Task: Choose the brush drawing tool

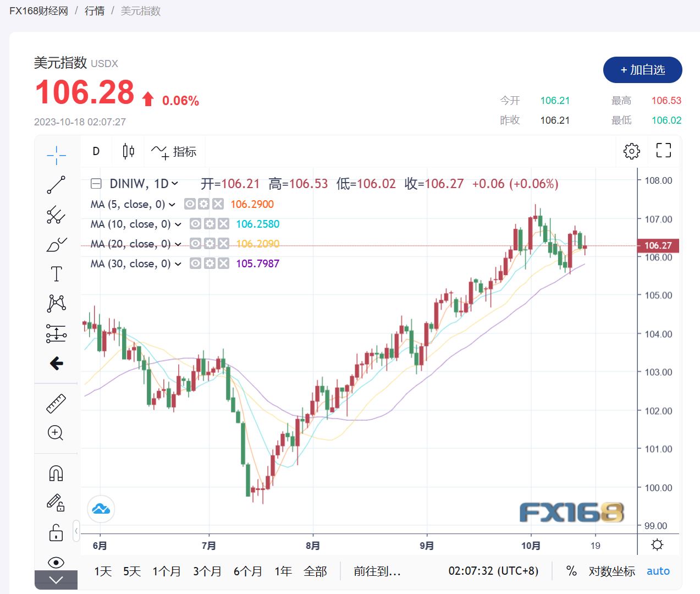Action: (x=56, y=244)
